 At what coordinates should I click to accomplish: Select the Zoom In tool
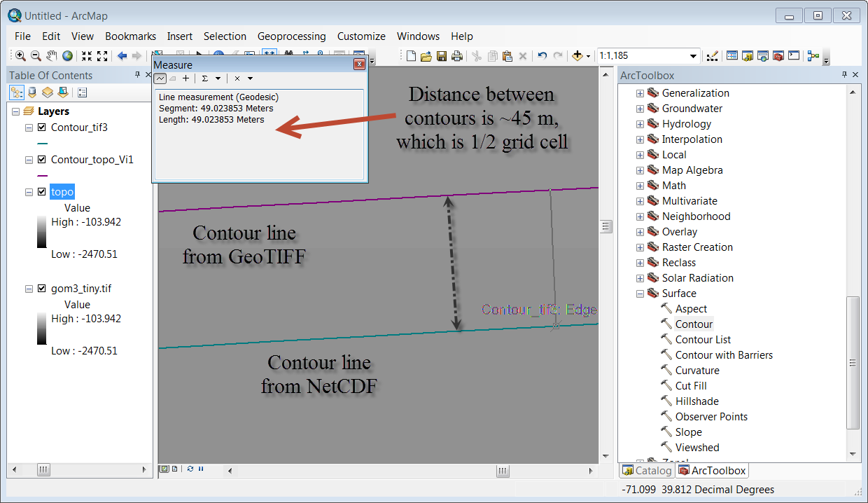coord(20,56)
